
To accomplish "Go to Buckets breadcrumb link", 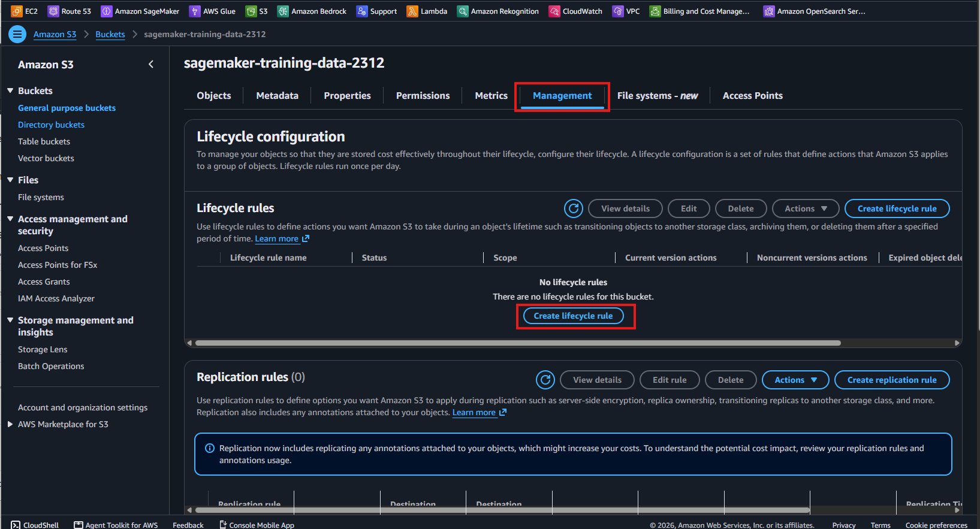I will point(110,34).
